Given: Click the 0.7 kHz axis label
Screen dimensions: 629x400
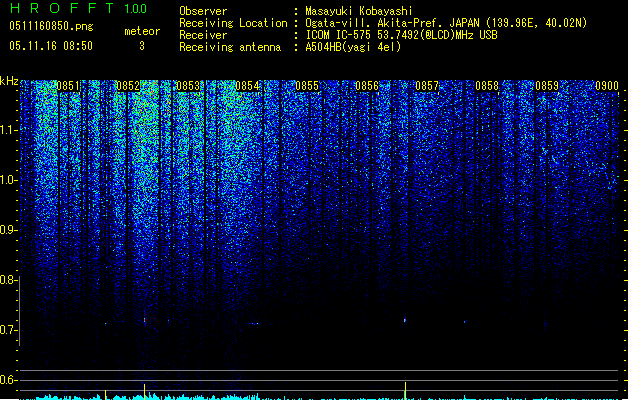Looking at the screenshot, I should tap(8, 330).
